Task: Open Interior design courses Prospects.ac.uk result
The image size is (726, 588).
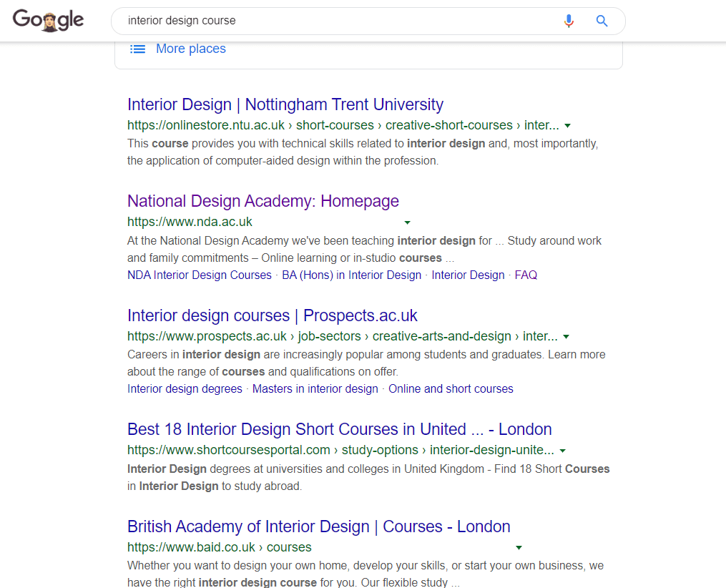Action: [273, 315]
